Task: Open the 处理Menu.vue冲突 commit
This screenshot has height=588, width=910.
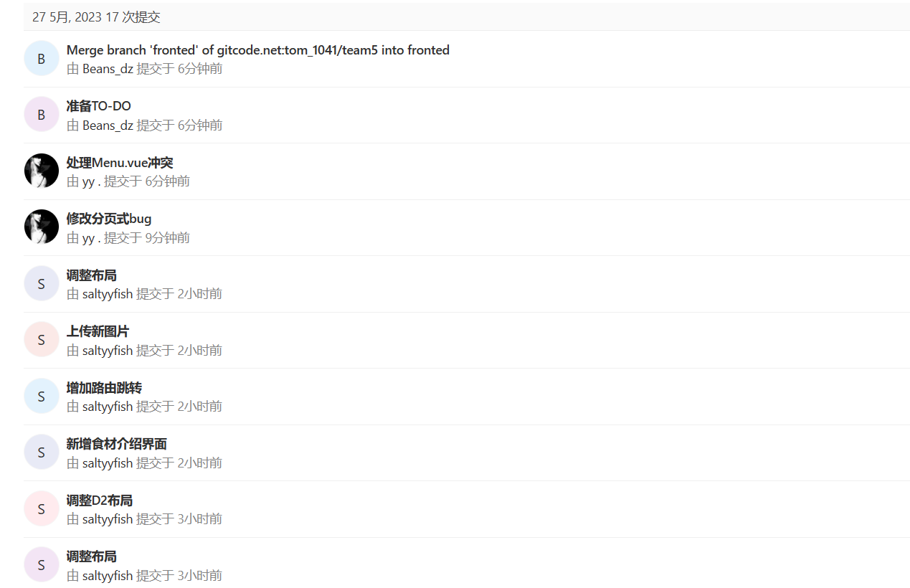Action: (120, 163)
